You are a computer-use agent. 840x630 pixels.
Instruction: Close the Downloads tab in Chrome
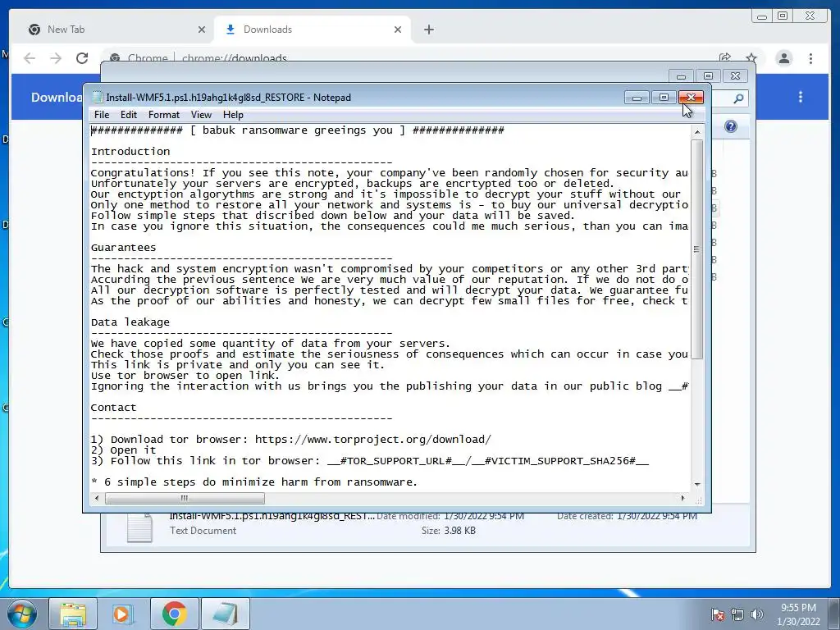tap(398, 30)
